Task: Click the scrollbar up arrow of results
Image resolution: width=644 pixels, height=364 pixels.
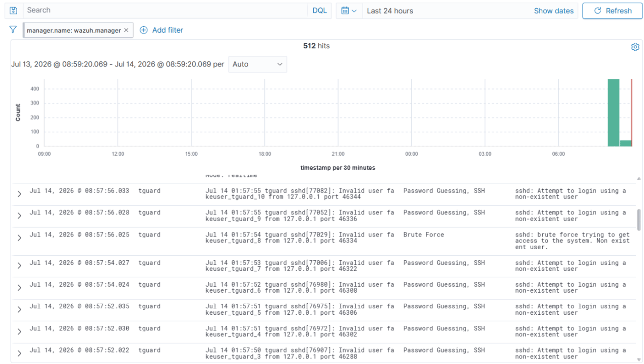Action: tap(638, 179)
